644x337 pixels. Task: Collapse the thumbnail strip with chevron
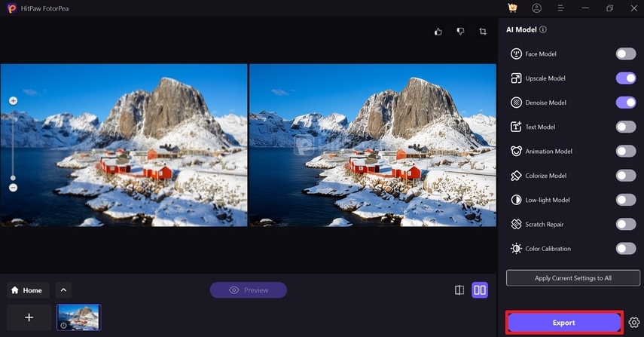click(64, 290)
